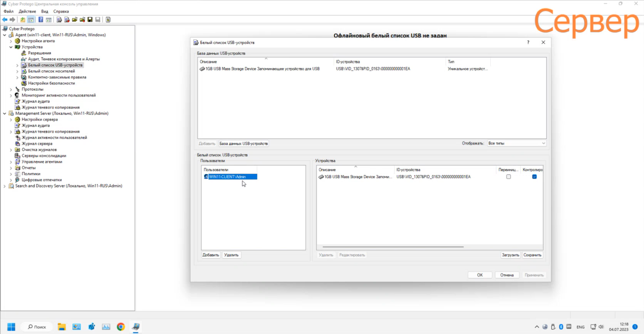Viewport: 644px width, 334px height.
Task: Open Настройки безопасности in the tree
Action: tap(51, 83)
